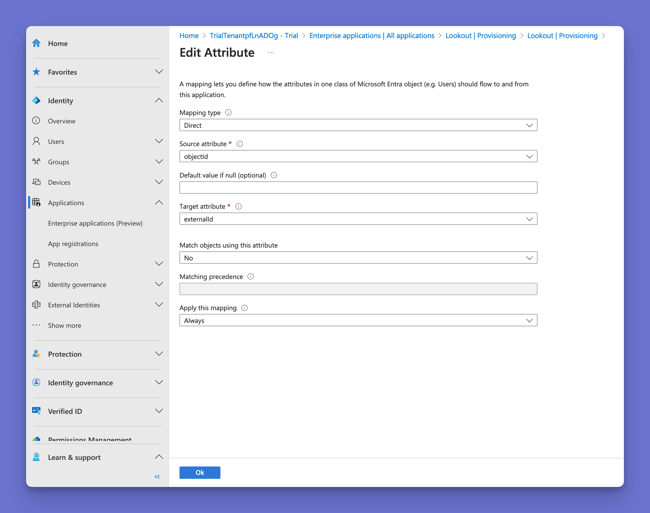Expand the Devices submenu chevron

pyautogui.click(x=159, y=182)
